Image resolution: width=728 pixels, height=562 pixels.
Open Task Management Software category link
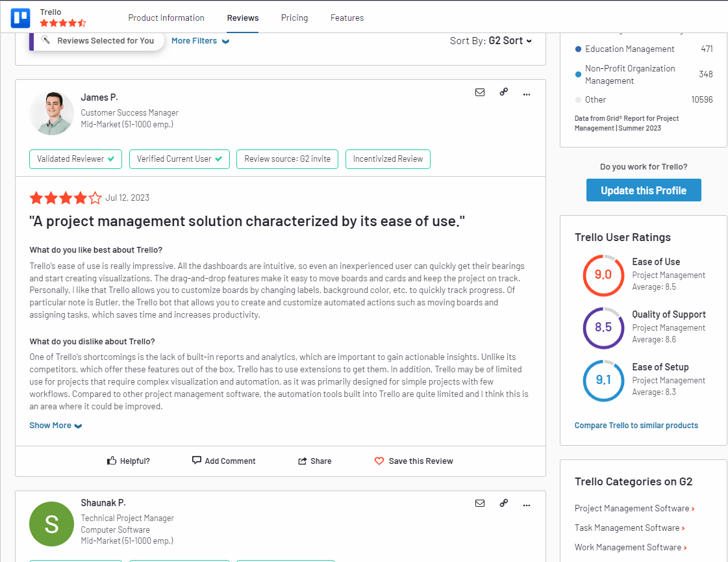click(627, 528)
